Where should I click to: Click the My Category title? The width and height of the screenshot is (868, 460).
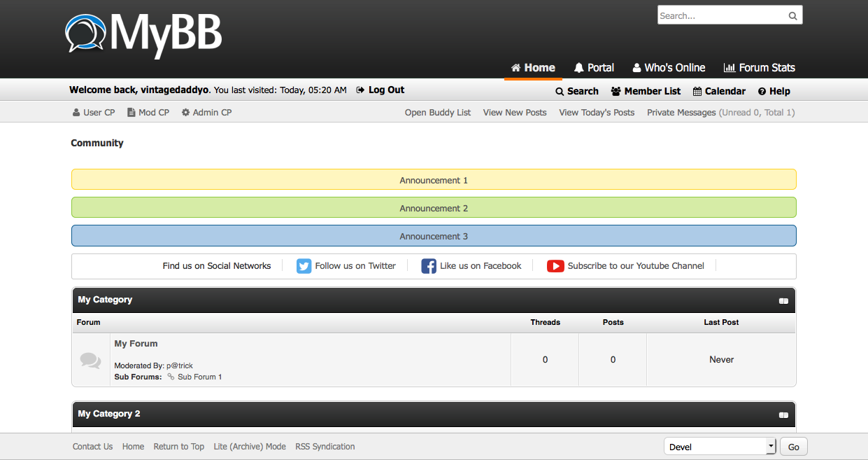(x=105, y=300)
